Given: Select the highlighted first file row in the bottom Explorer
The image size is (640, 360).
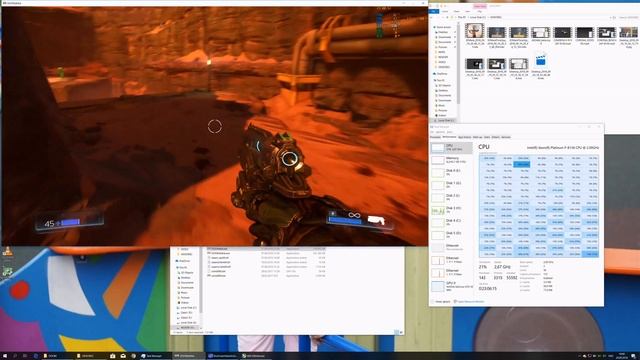Looking at the screenshot, I should pyautogui.click(x=266, y=249).
